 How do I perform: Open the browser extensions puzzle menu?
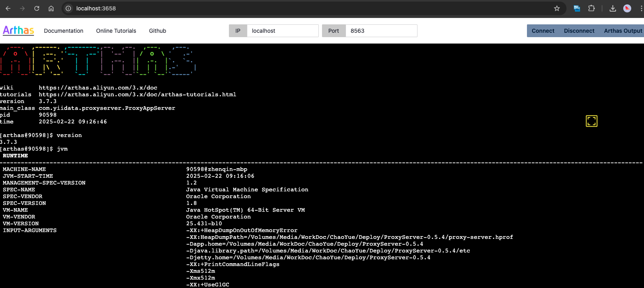[x=591, y=8]
